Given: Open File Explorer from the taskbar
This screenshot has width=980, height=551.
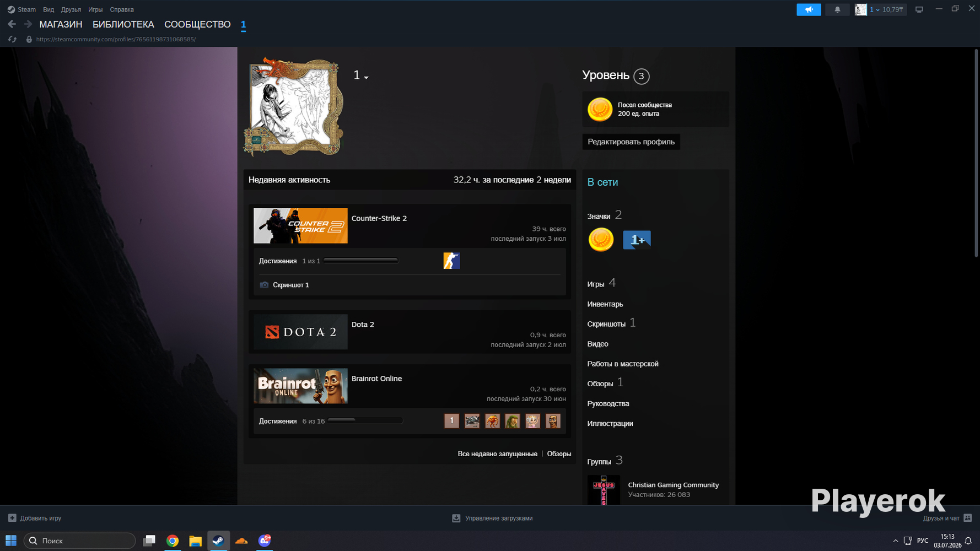Looking at the screenshot, I should 195,541.
